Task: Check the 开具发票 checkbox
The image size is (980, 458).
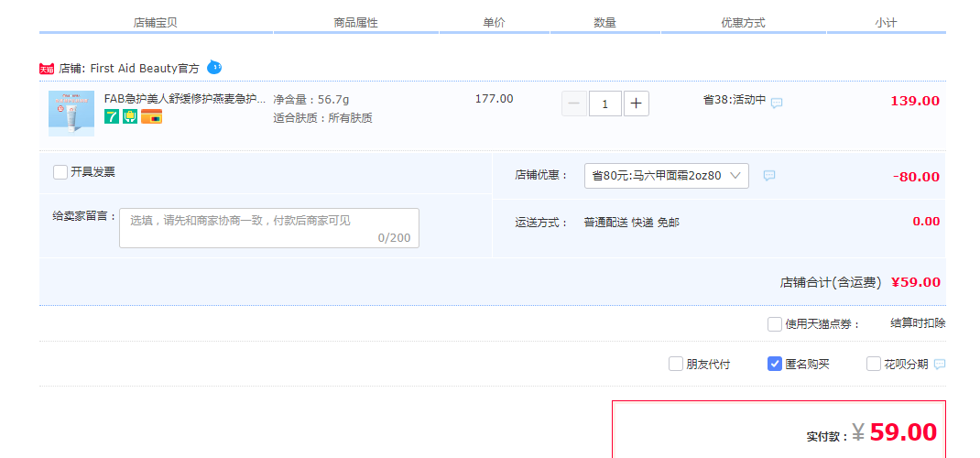Action: pos(60,172)
